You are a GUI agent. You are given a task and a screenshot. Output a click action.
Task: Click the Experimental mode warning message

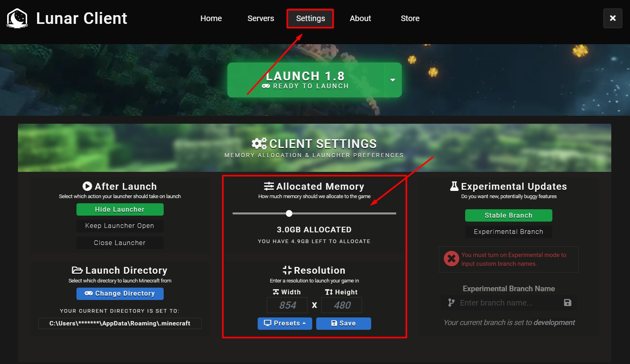point(514,259)
